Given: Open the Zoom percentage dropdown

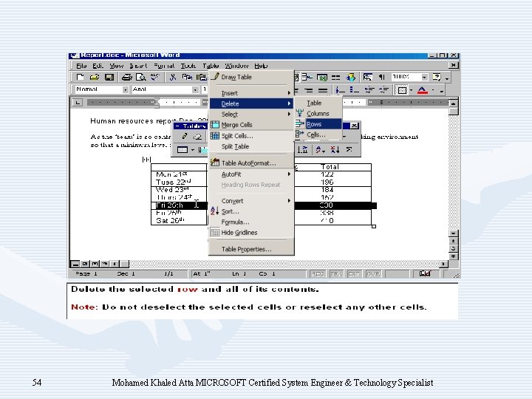Looking at the screenshot, I should tap(424, 78).
